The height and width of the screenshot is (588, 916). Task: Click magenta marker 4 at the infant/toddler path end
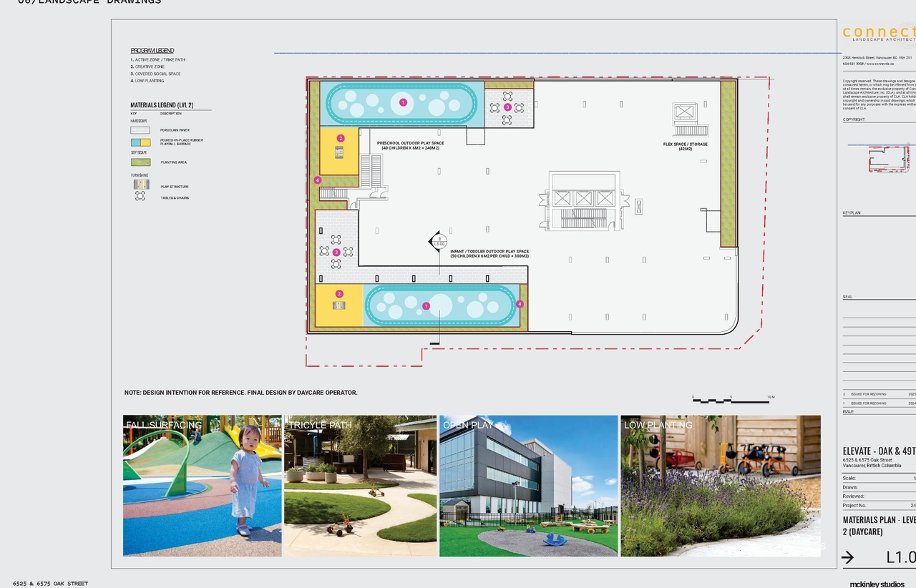coord(520,304)
